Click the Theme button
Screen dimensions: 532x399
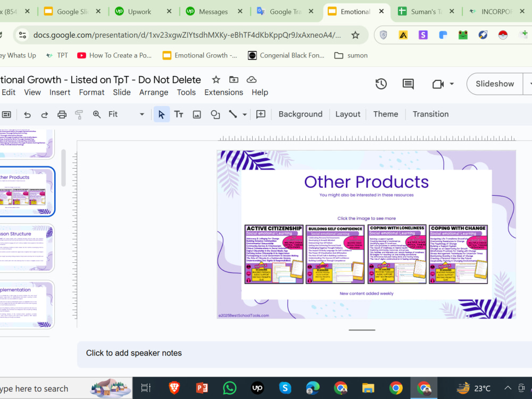pos(385,114)
